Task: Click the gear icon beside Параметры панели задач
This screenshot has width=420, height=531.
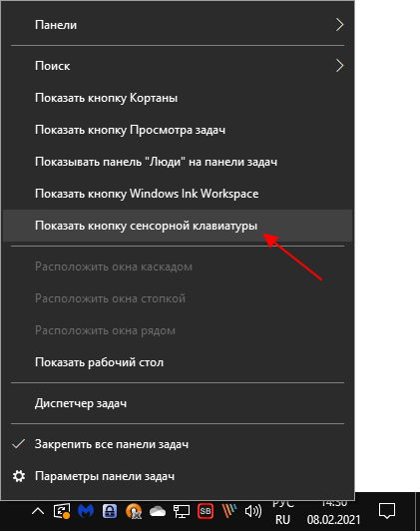Action: [19, 476]
